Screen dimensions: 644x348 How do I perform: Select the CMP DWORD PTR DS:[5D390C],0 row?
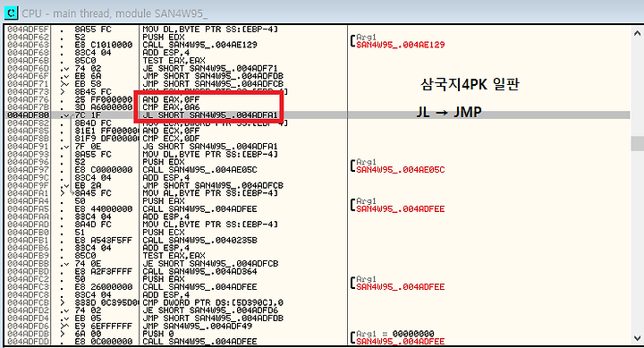(x=212, y=302)
